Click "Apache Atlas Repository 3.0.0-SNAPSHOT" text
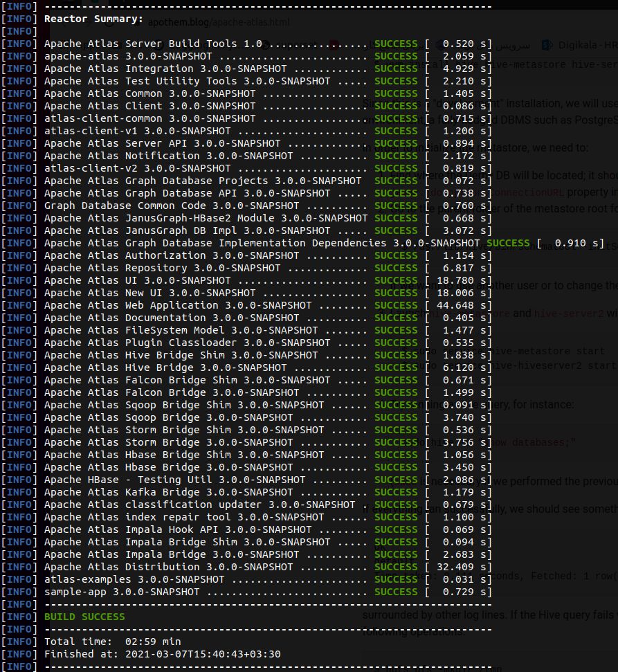 point(162,267)
